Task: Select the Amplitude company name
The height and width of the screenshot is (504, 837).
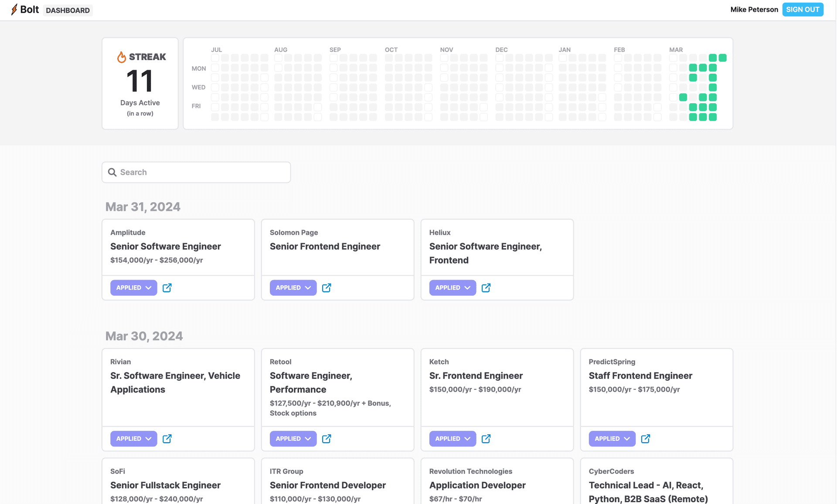Action: 128,233
